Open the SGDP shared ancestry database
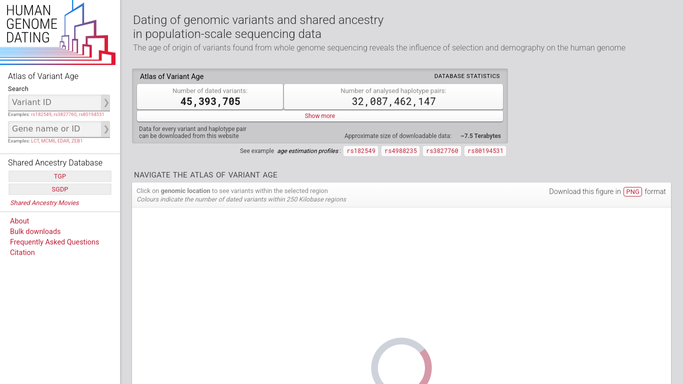The image size is (683, 384). (x=60, y=189)
